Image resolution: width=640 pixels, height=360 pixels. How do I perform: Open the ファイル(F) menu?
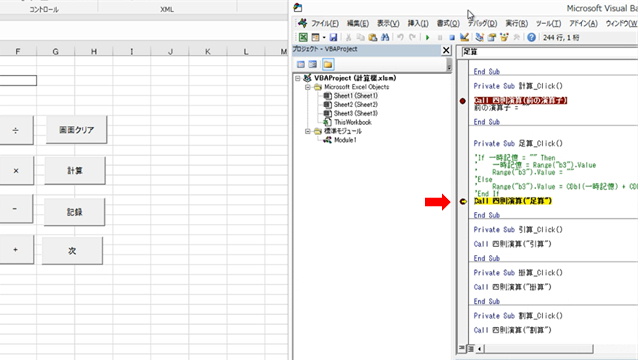pyautogui.click(x=325, y=24)
